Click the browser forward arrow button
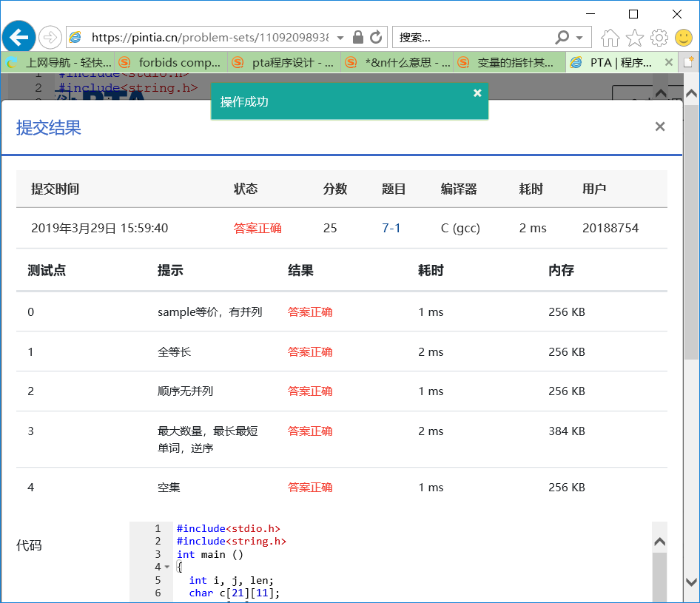The width and height of the screenshot is (700, 603). [50, 37]
